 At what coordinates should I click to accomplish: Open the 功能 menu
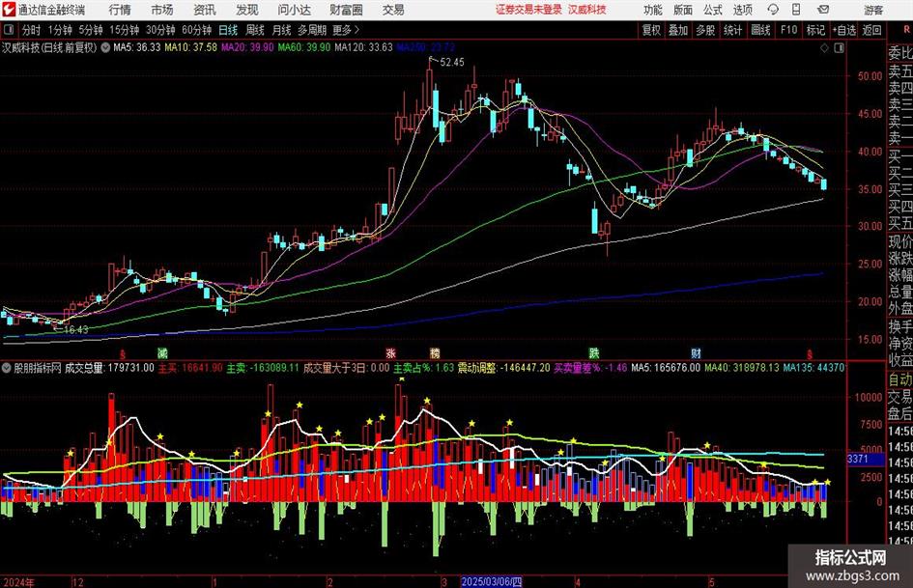click(x=653, y=10)
